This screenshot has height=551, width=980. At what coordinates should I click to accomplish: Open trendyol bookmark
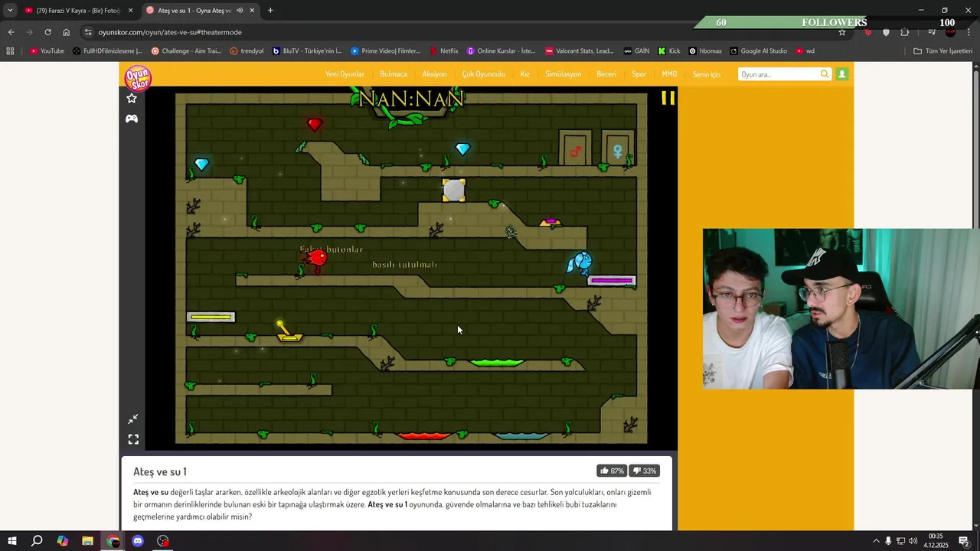tap(247, 51)
